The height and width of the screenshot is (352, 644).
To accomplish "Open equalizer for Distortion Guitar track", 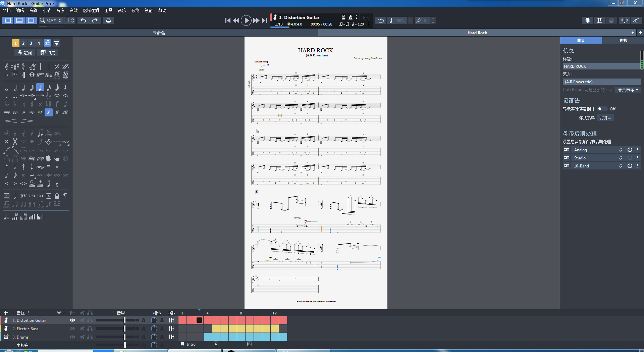I will (x=171, y=320).
